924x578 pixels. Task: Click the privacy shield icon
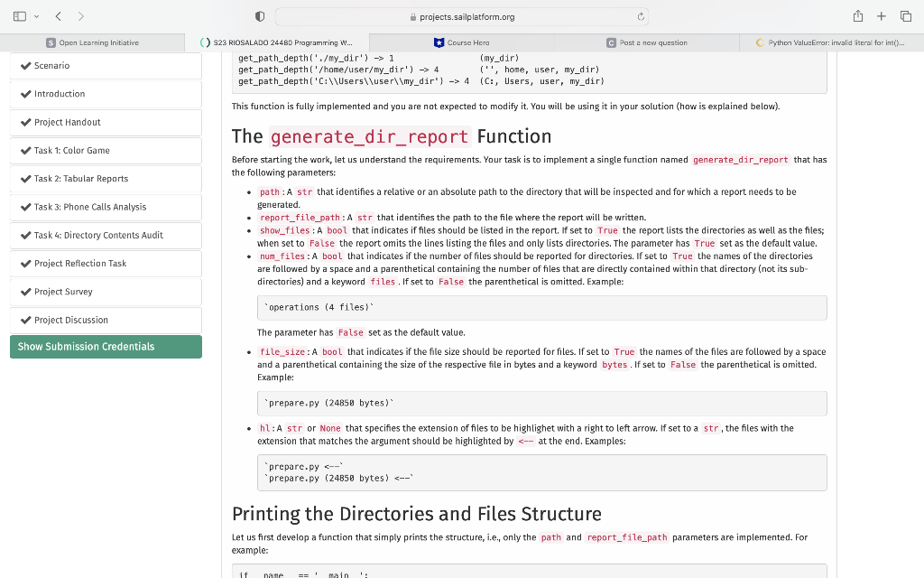(x=259, y=16)
